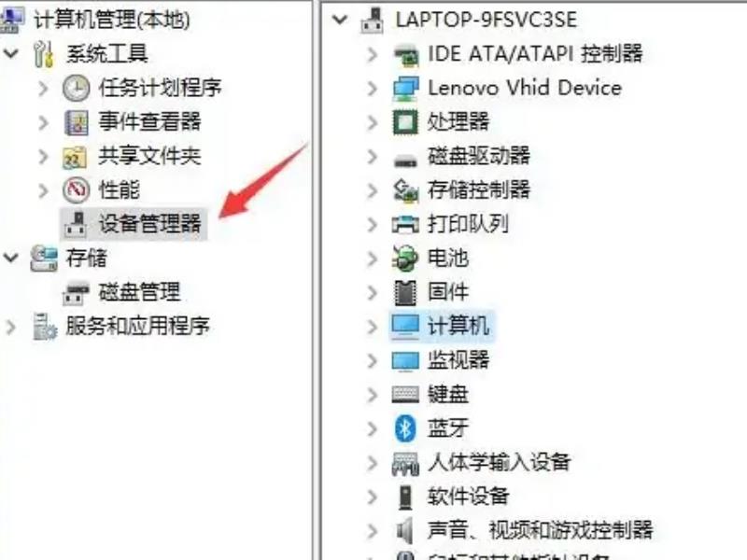Click the keyboard (键盘) device icon

[405, 394]
